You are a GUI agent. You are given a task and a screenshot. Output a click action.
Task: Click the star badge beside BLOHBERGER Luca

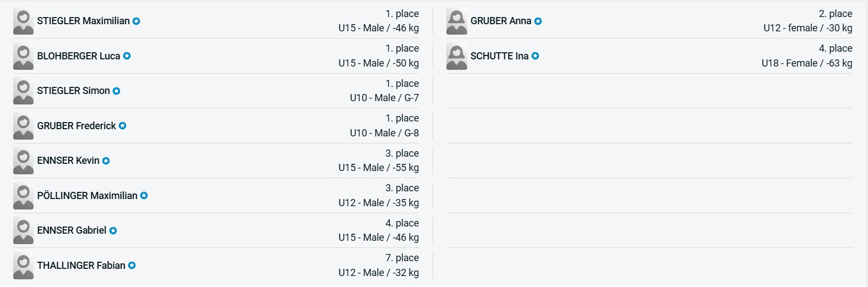pos(127,56)
